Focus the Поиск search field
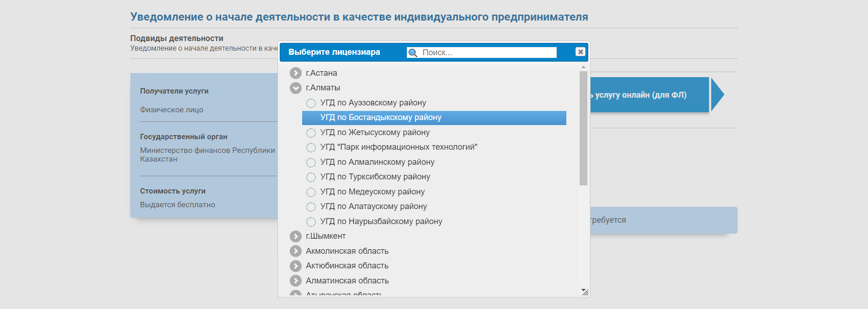The width and height of the screenshot is (868, 309). [x=489, y=52]
